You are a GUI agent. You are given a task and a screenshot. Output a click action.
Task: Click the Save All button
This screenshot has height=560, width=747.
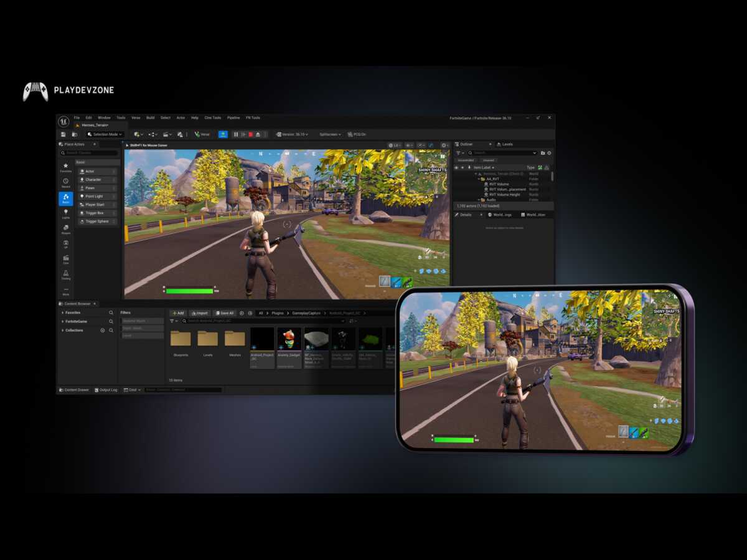coord(224,313)
